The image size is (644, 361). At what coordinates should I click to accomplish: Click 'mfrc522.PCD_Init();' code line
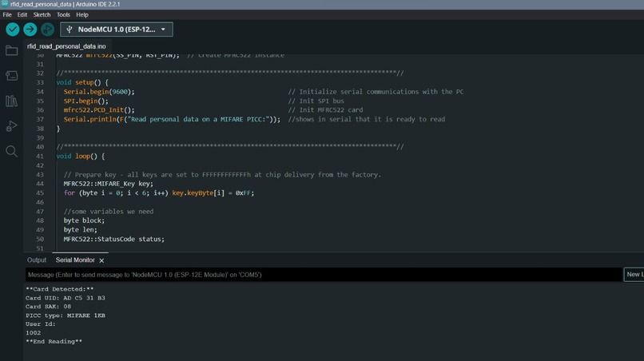(99, 110)
